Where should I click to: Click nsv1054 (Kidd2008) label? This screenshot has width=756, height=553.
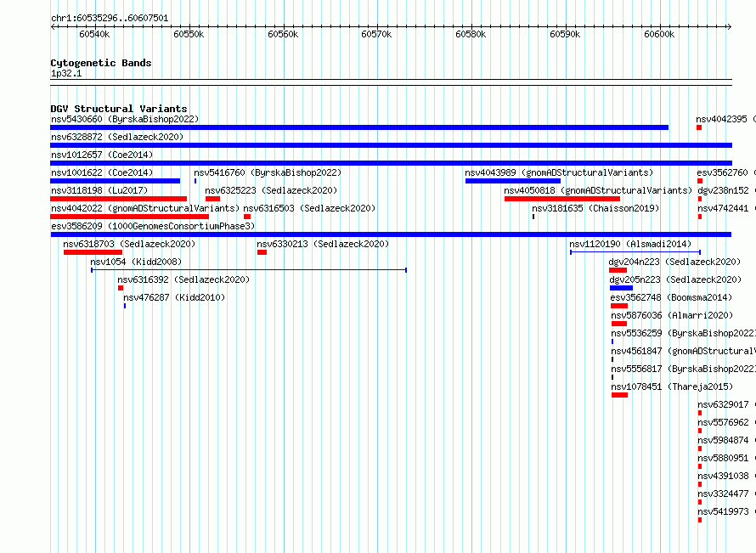[x=136, y=262]
